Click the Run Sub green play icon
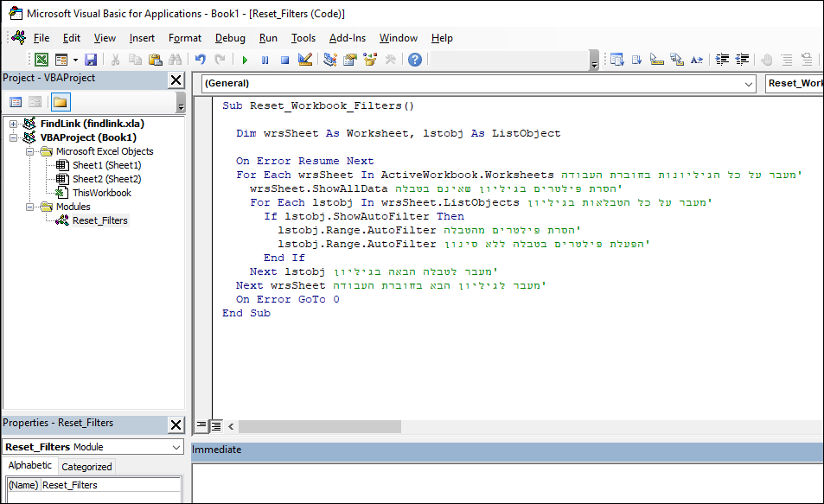 (x=245, y=60)
